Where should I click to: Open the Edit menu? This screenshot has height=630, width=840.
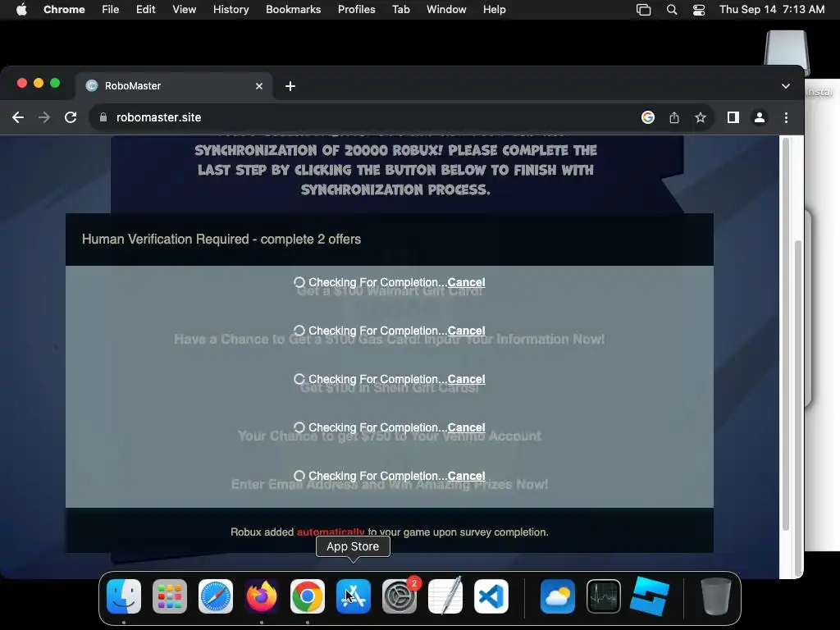146,10
